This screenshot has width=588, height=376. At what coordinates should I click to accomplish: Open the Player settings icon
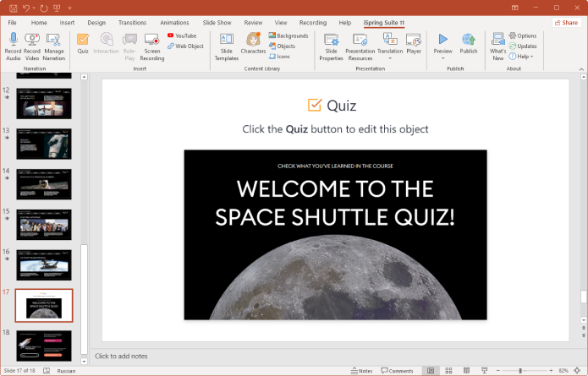pos(414,40)
